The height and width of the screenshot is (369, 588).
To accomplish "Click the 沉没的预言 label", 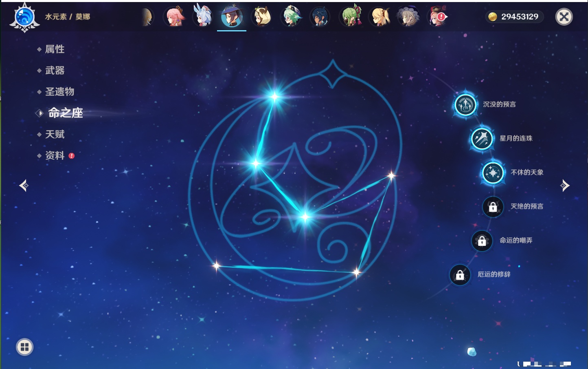I will 499,104.
